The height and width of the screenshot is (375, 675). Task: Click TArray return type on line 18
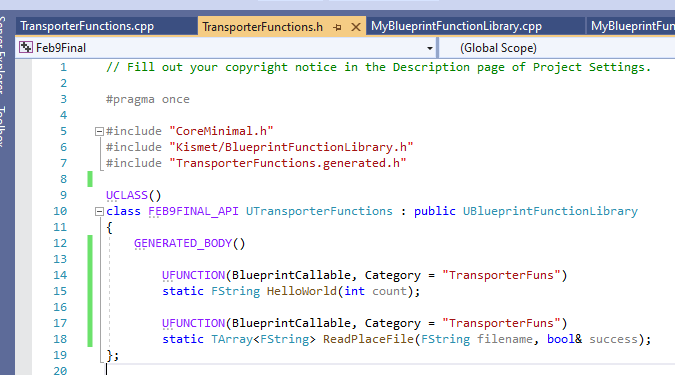pyautogui.click(x=232, y=339)
